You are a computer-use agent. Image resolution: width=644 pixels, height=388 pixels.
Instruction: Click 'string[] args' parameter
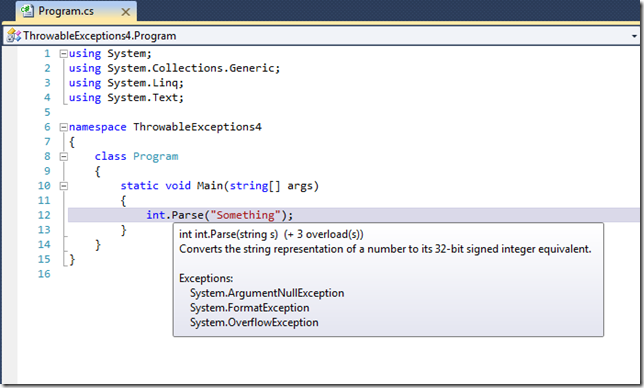271,186
